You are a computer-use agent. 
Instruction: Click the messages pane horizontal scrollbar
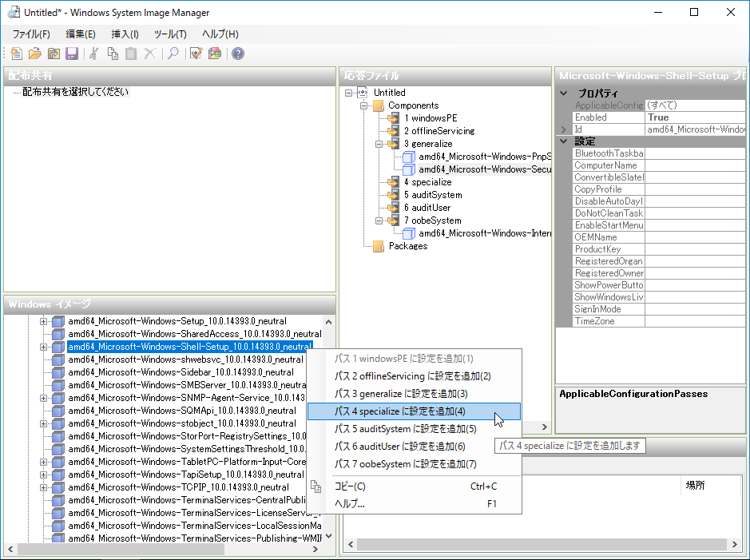coord(542,544)
